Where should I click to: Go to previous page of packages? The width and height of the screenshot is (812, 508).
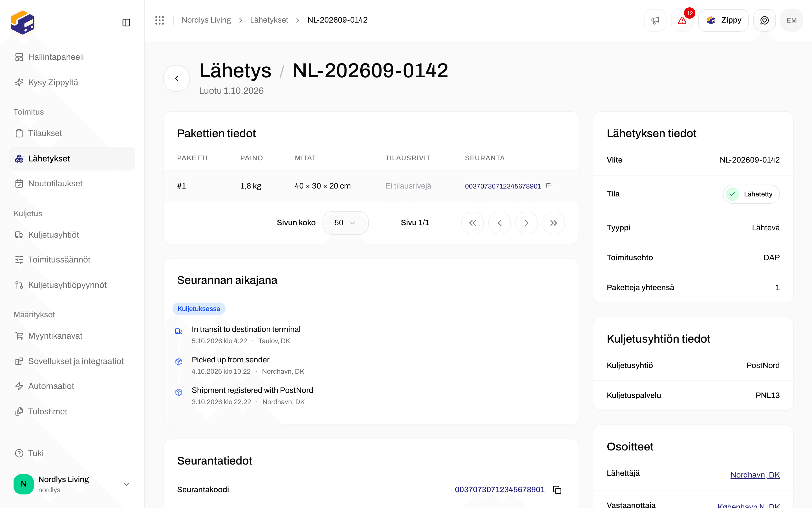point(500,223)
